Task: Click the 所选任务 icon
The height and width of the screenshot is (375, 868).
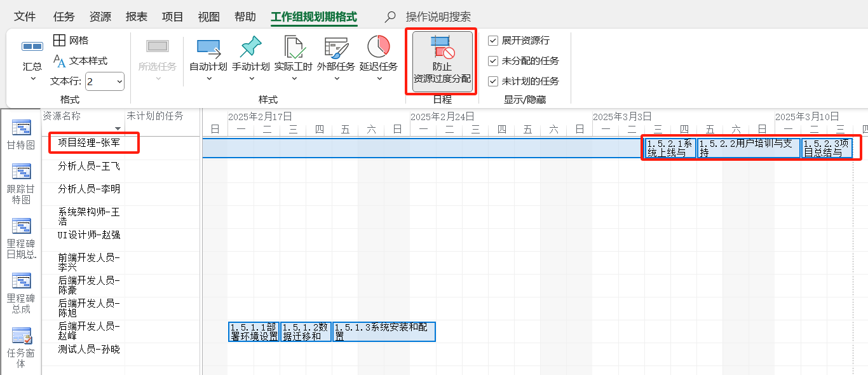Action: [158, 46]
